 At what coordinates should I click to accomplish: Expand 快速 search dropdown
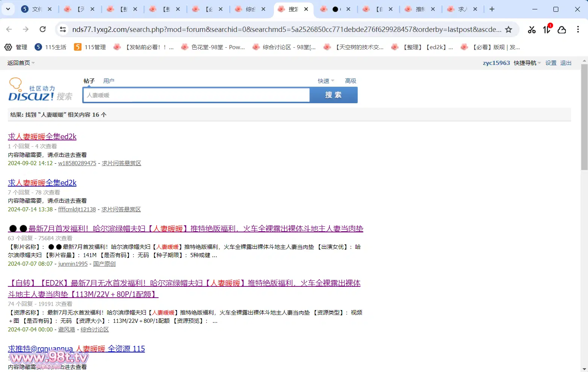click(x=326, y=81)
